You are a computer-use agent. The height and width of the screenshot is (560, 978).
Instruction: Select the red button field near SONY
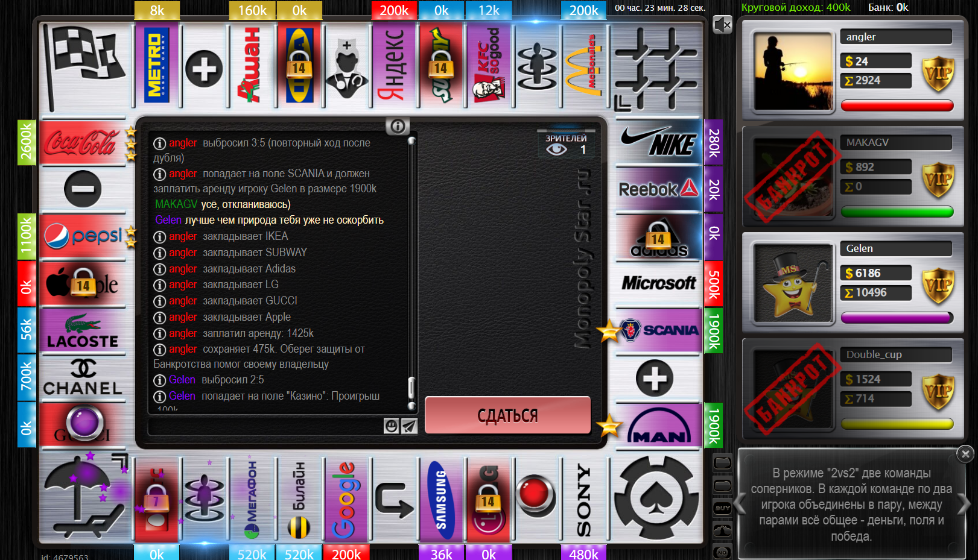(536, 499)
